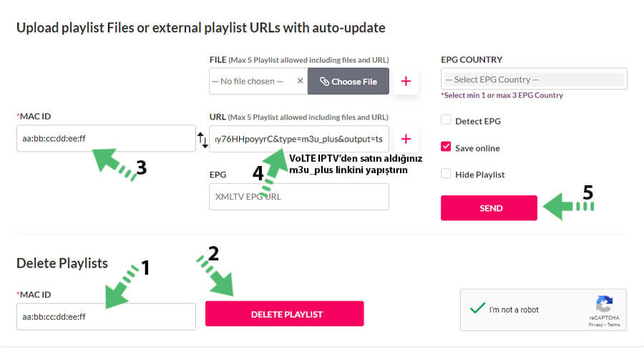Click the SEND button
This screenshot has height=362, width=644.
tap(489, 208)
